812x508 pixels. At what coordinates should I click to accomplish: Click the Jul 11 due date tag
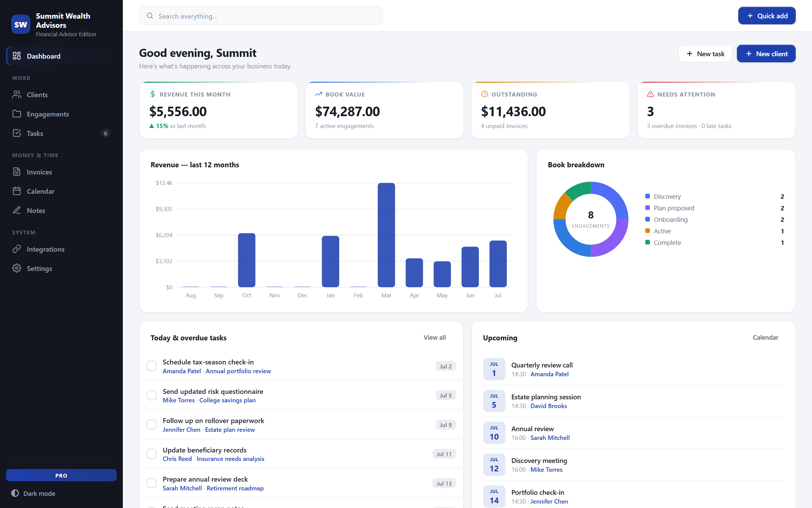444,454
